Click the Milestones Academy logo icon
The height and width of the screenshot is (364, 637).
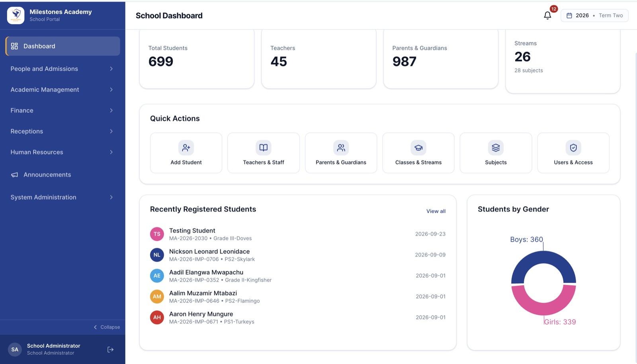pyautogui.click(x=16, y=16)
